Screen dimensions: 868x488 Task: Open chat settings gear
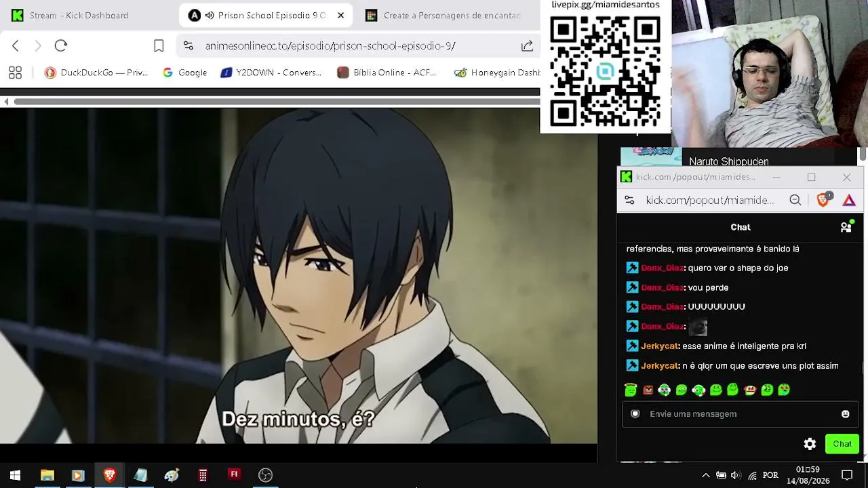coord(810,444)
